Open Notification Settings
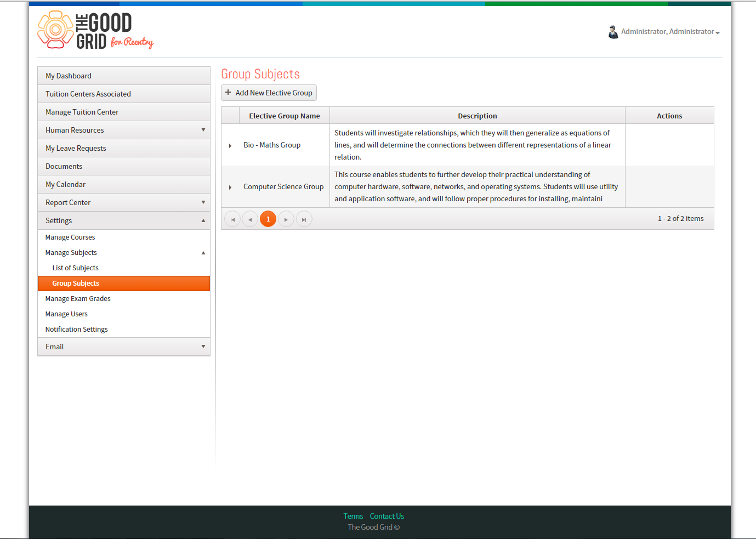Viewport: 756px width, 539px height. (x=124, y=330)
